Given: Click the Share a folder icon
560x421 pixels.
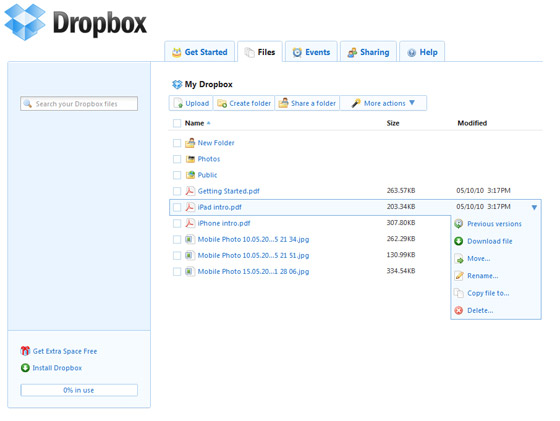Looking at the screenshot, I should pyautogui.click(x=284, y=103).
